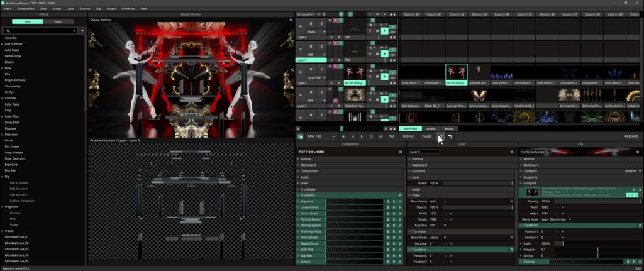
Task: Click the effects search field
Action: 40,31
